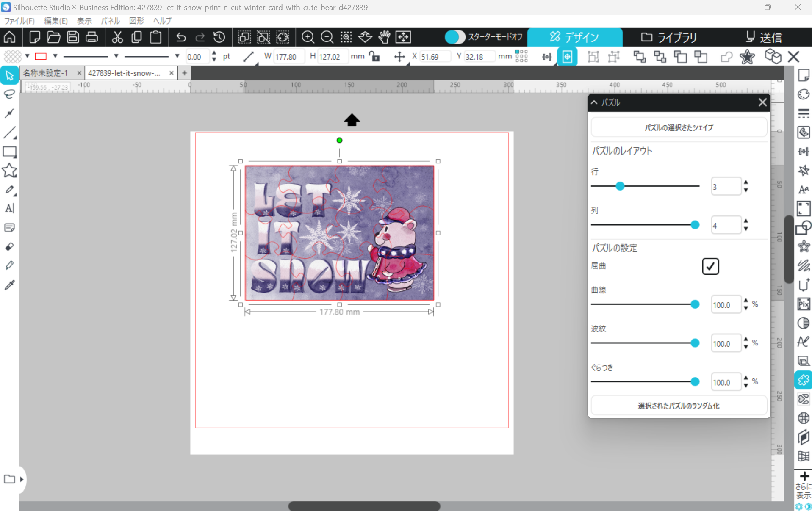
Task: Click the Zoom Out magnifier
Action: pos(327,37)
